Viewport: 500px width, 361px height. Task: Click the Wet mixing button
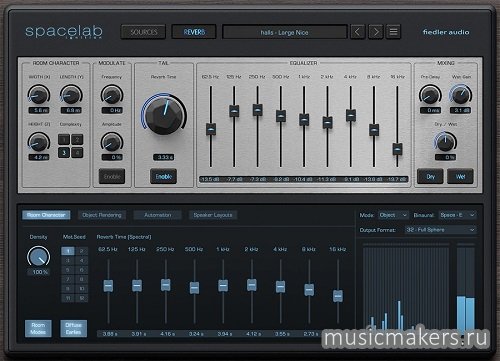[460, 176]
